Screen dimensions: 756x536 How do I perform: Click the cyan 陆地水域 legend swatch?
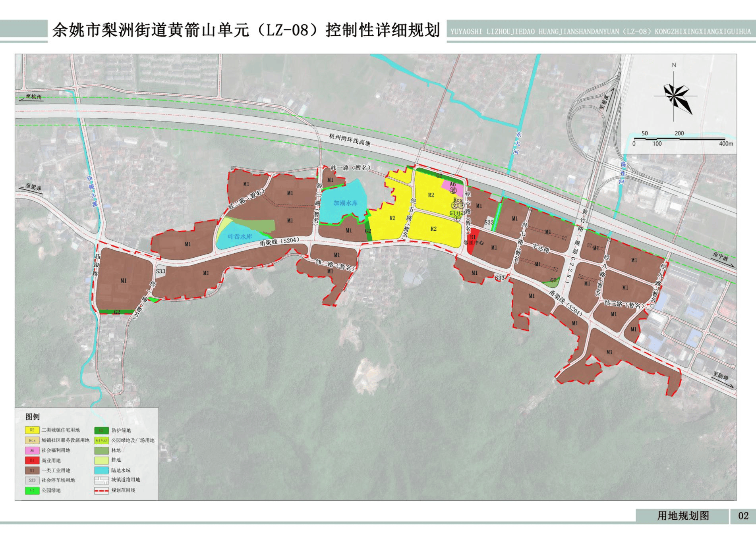[101, 470]
